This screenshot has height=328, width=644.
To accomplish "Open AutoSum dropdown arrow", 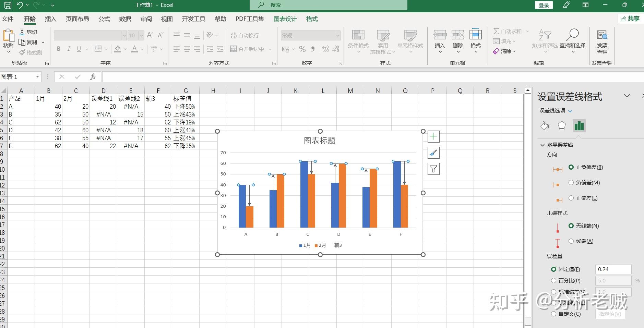I will (527, 31).
